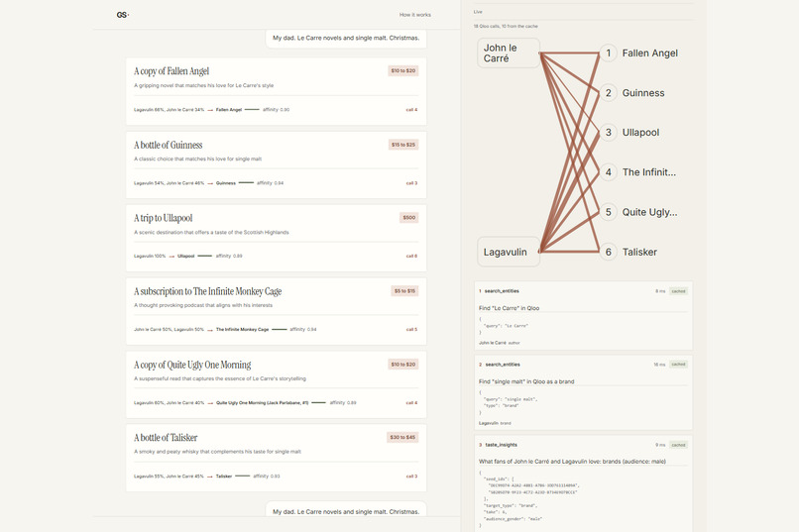
Task: Click the cached badge on taste_insights call
Action: coord(678,445)
